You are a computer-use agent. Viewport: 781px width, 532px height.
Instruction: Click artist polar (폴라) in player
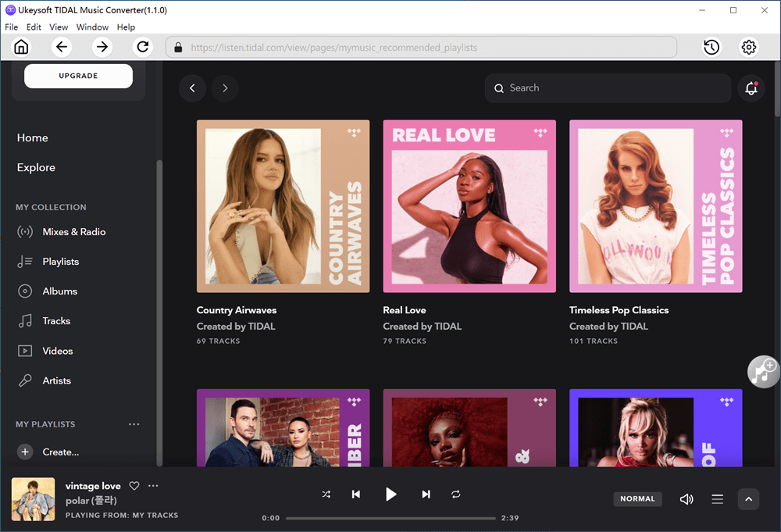(91, 501)
